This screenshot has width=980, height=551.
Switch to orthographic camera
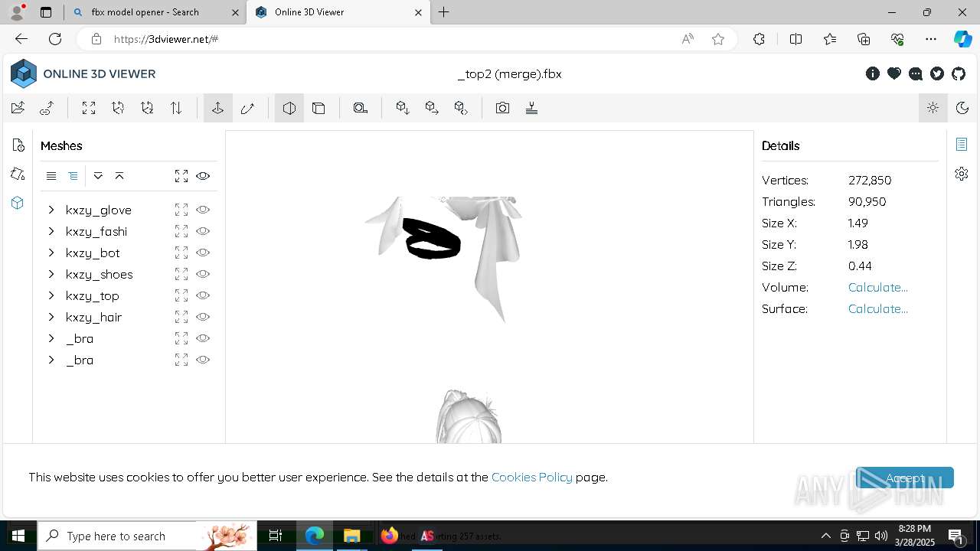318,108
